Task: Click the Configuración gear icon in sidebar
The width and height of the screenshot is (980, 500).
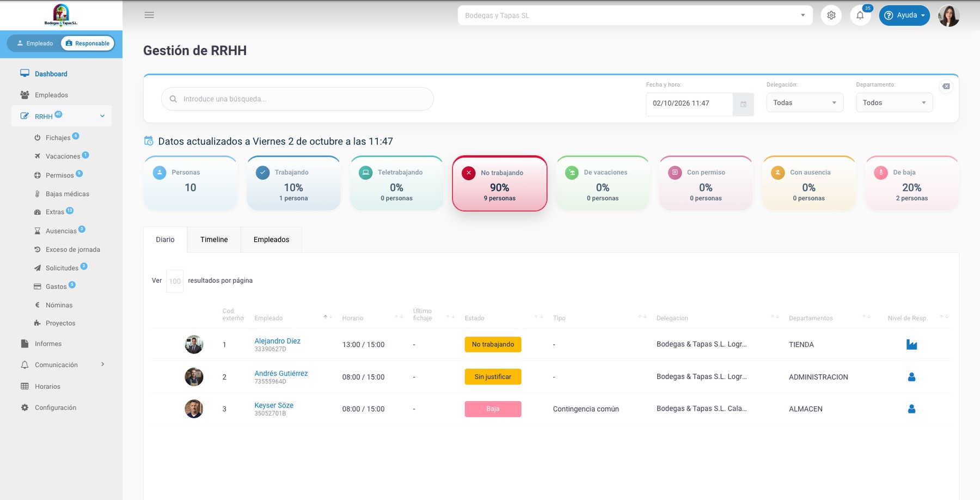Action: tap(24, 407)
